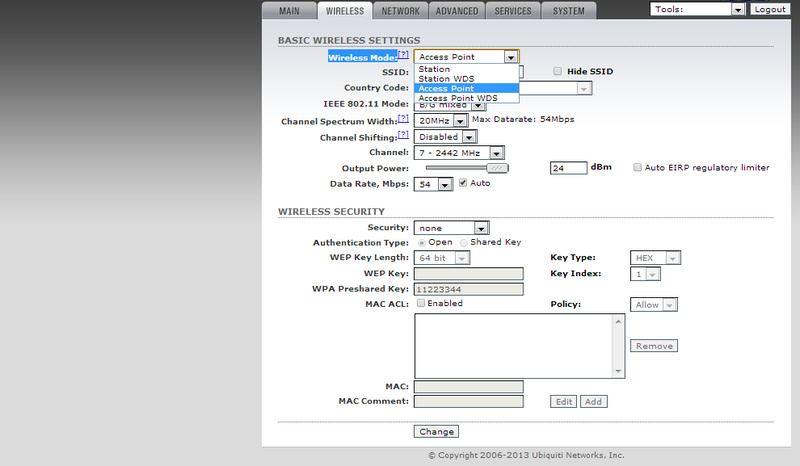Open help for Channel Spectrum Width
Image resolution: width=800 pixels, height=466 pixels.
(x=403, y=119)
